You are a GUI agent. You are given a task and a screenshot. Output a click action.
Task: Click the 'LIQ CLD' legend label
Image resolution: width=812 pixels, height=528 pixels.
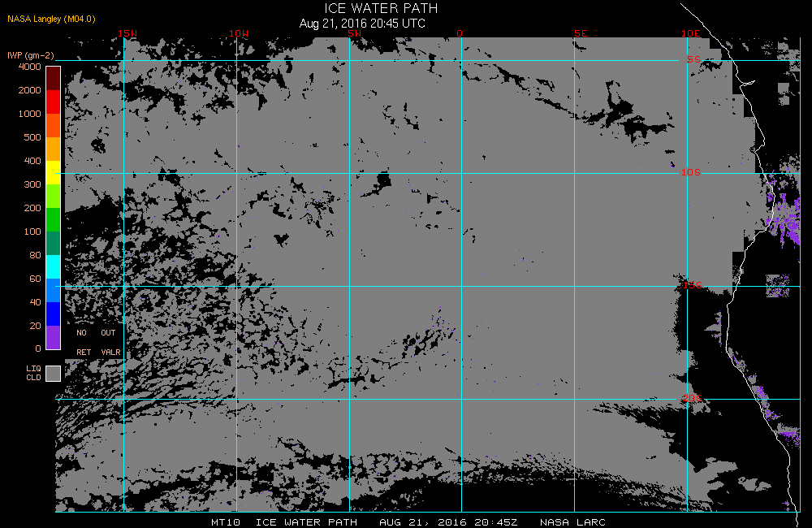pos(33,373)
